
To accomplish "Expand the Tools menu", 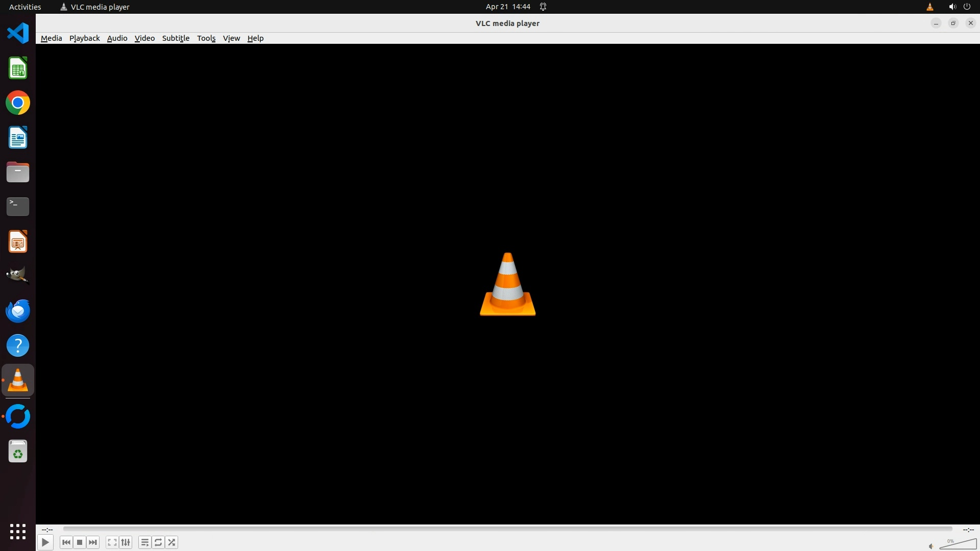I will pos(206,38).
